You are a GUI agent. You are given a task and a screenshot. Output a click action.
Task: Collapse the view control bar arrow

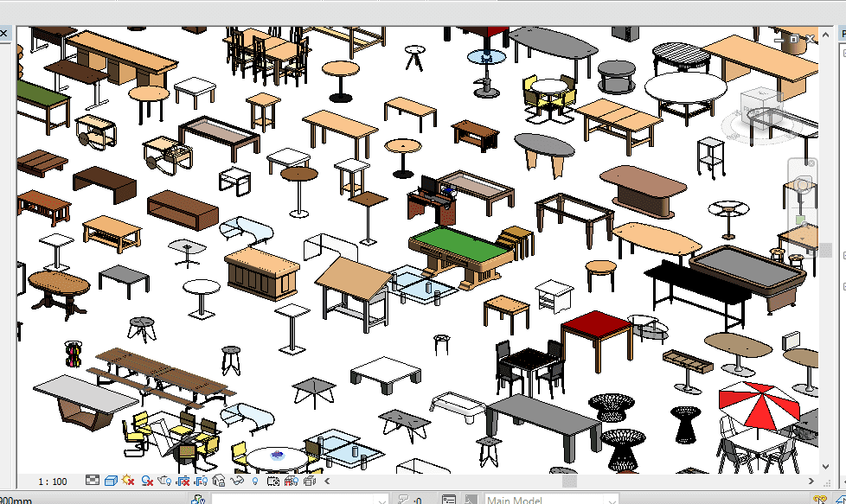point(321,481)
